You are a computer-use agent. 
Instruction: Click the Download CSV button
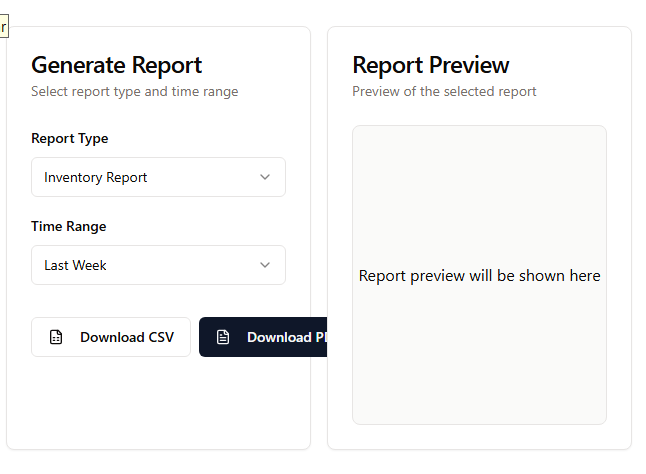pos(111,337)
